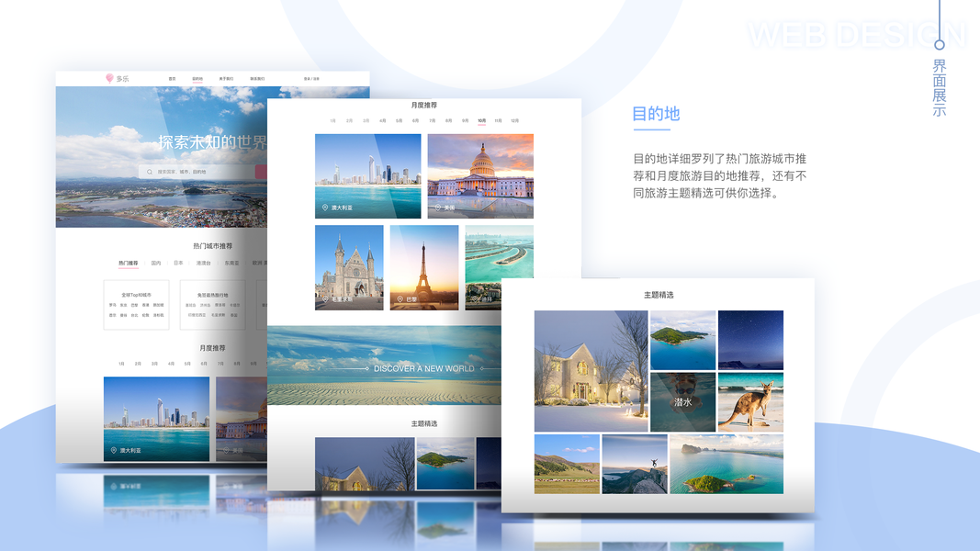Open 首页 in the top navigation

tap(172, 79)
